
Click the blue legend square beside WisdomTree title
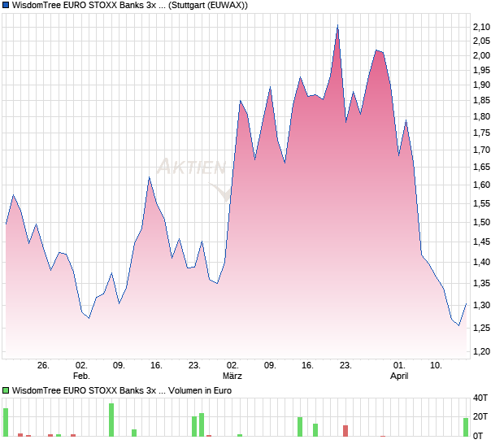click(6, 6)
